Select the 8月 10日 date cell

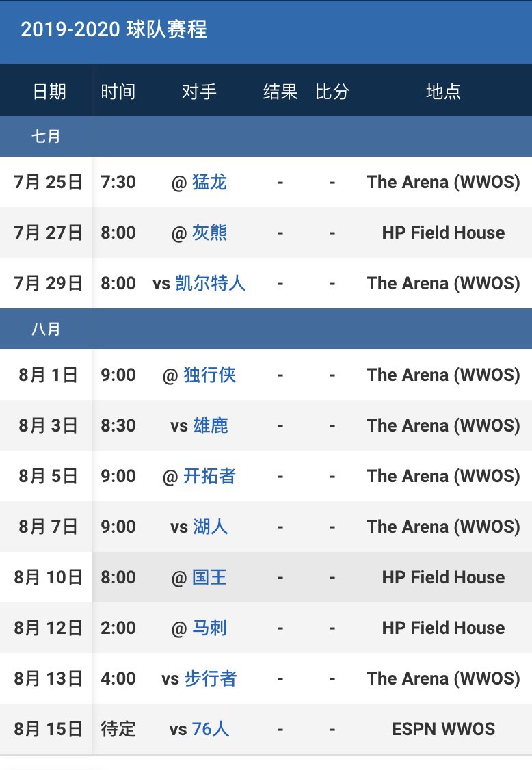click(48, 577)
